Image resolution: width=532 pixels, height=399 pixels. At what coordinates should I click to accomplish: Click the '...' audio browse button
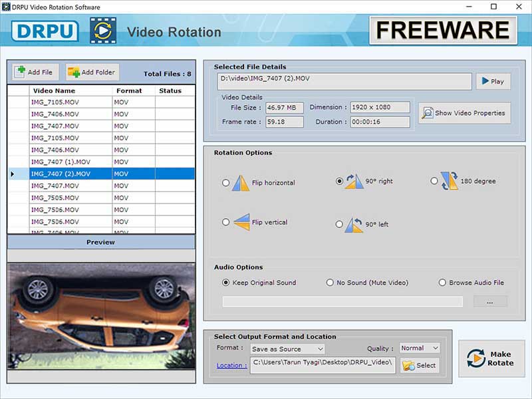(x=490, y=302)
